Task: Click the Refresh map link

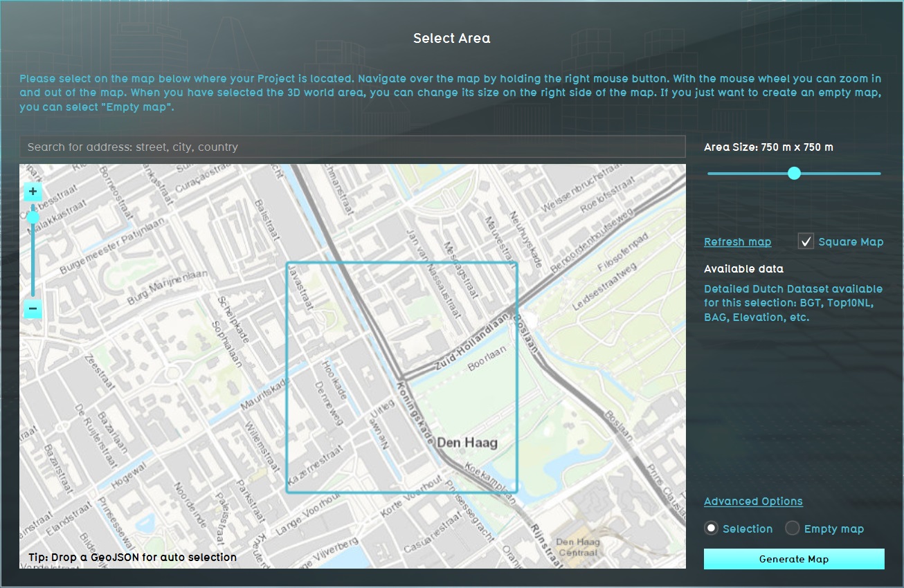Action: click(x=737, y=241)
